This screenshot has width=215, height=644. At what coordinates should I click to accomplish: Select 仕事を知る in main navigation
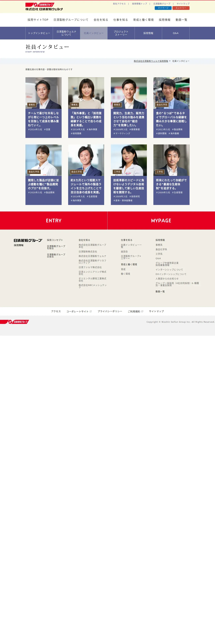pos(121,20)
